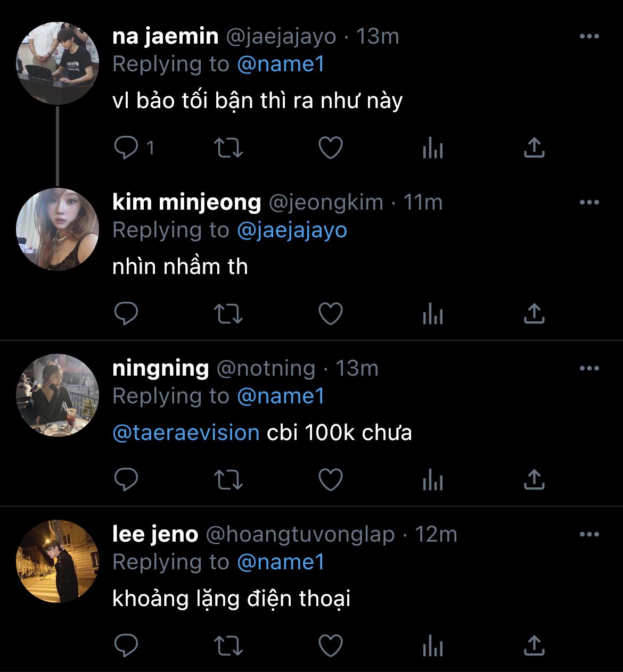Like kim minjeong's reply
The height and width of the screenshot is (672, 623).
pos(330,314)
